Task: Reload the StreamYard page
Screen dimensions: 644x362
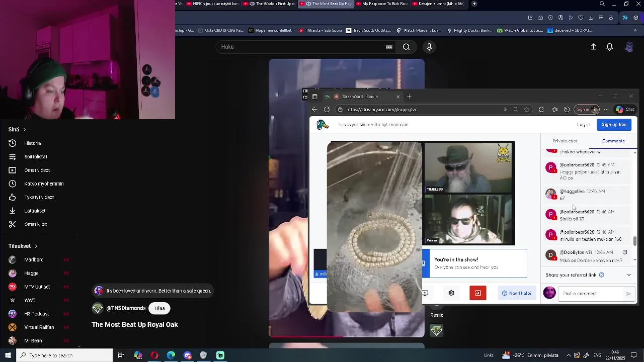Action: tap(327, 110)
